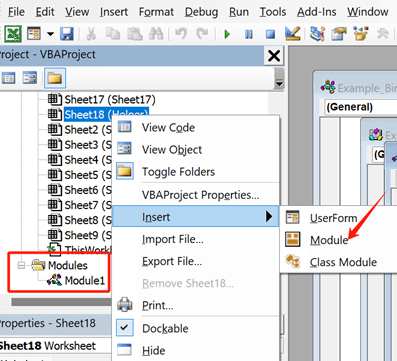Image resolution: width=397 pixels, height=361 pixels.
Task: Click the Paste clipboard toolbar icon
Action: pos(135,34)
